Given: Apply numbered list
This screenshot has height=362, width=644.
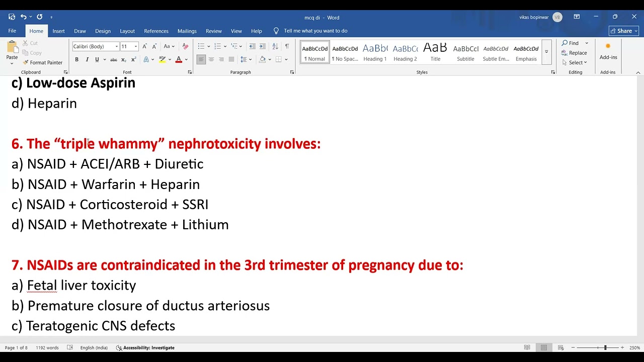Looking at the screenshot, I should pyautogui.click(x=217, y=46).
